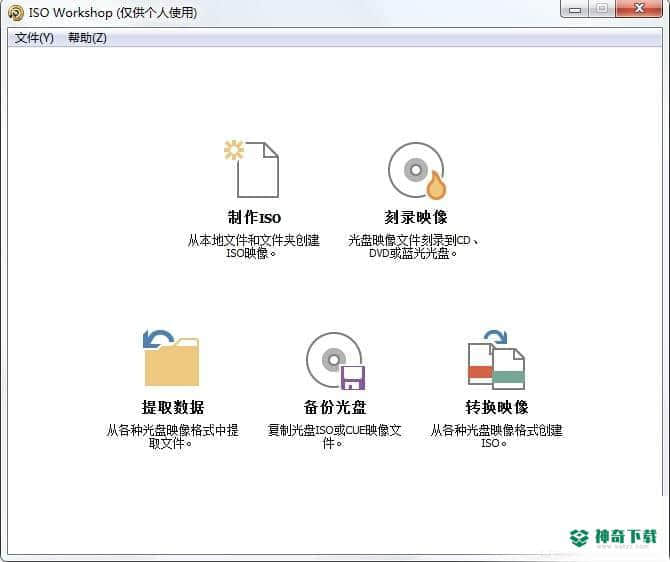Click description 从各种光盘映像格式创建ISO
670x562 pixels.
tap(496, 436)
